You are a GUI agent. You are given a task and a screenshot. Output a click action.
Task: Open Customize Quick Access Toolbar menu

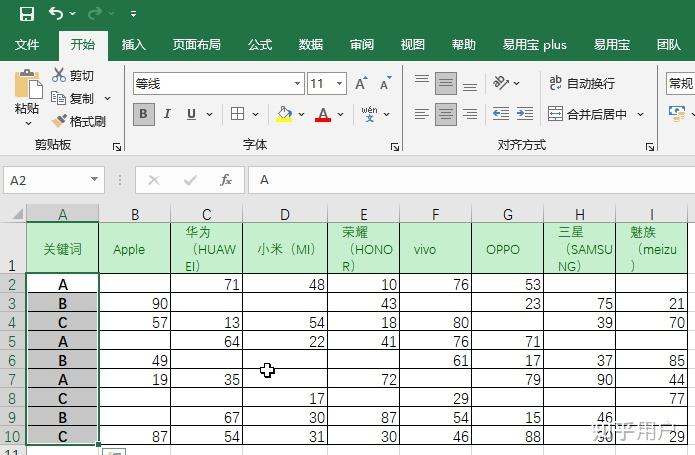[133, 14]
